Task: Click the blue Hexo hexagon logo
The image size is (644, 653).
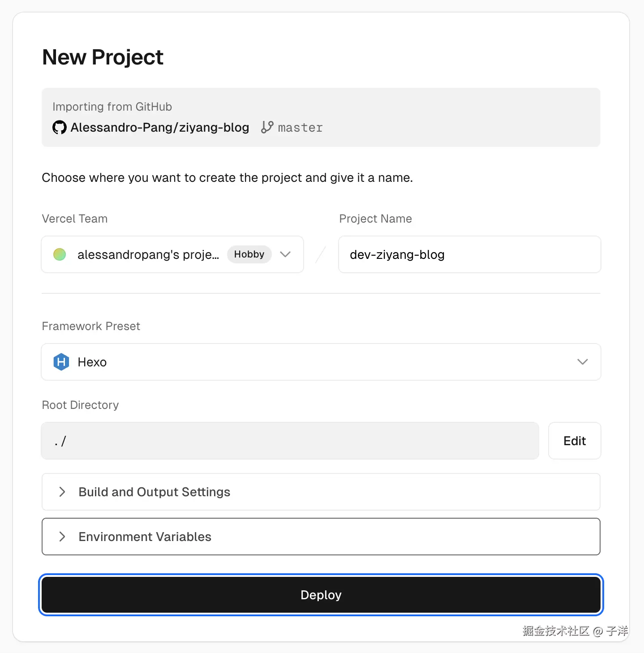Action: pos(61,362)
